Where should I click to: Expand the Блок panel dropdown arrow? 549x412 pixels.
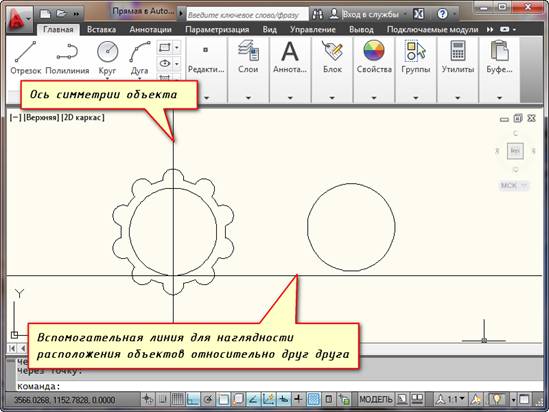pos(332,98)
